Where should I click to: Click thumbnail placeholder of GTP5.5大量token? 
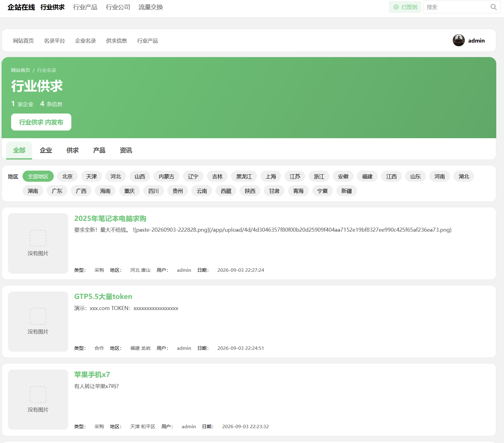(38, 321)
